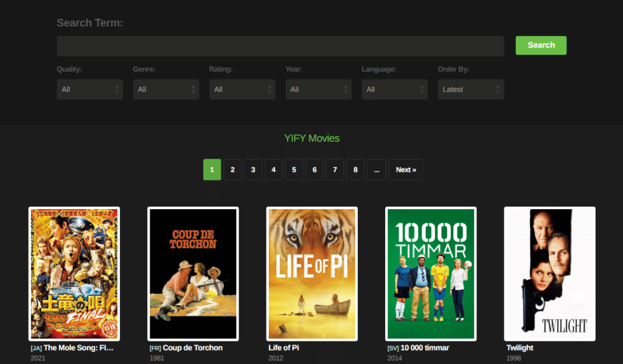Click the year 2012 under Life of Pi
This screenshot has width=623, height=364.
point(276,358)
